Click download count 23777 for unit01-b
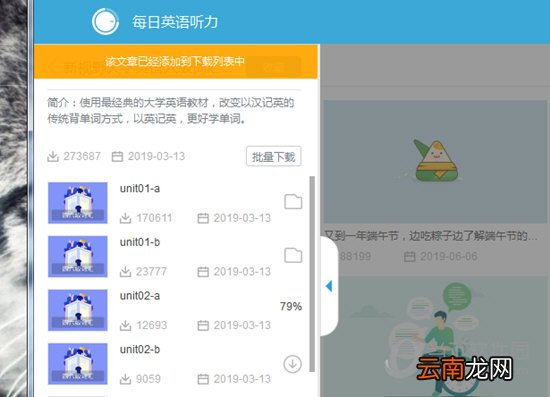Viewport: 550px width, 397px height. coord(151,272)
